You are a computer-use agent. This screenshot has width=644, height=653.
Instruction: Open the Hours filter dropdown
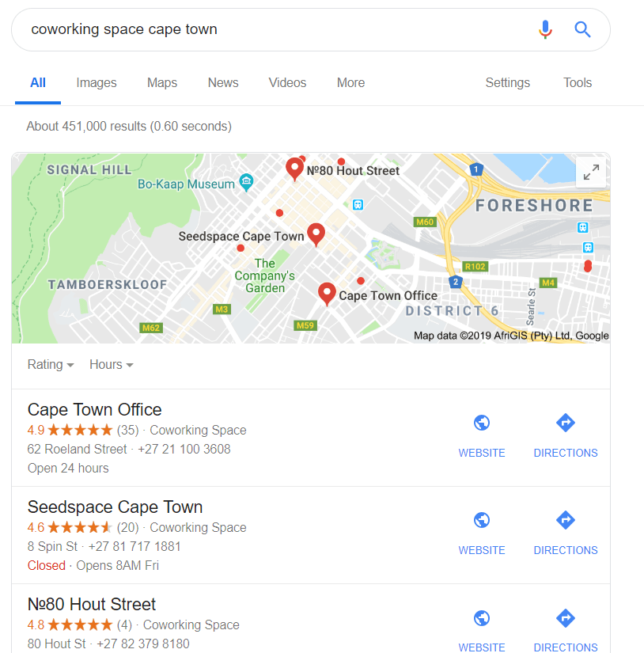(x=111, y=365)
